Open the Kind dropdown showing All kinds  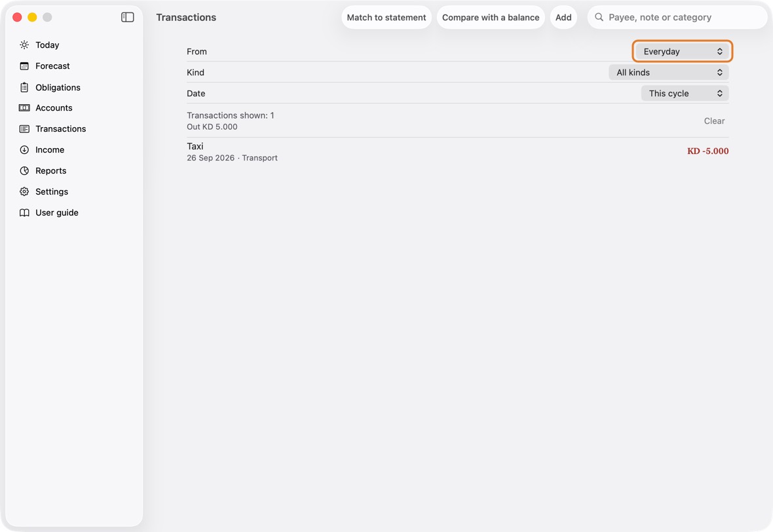coord(668,73)
